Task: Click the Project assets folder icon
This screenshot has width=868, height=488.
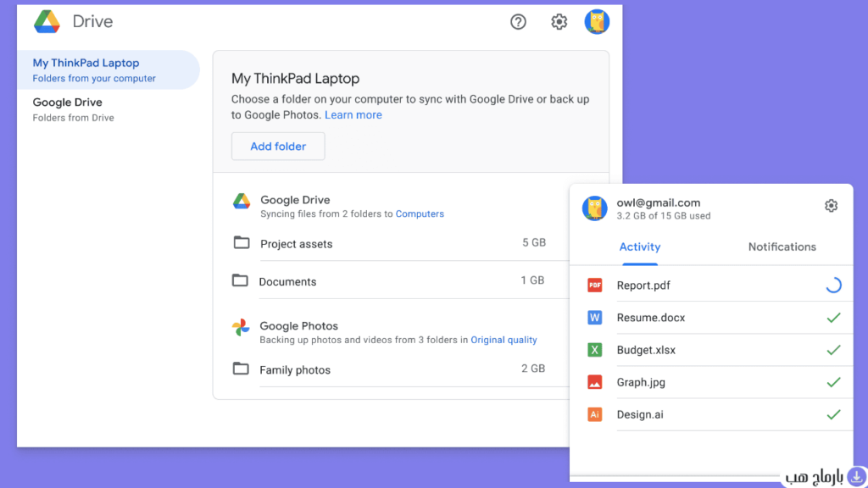Action: click(x=242, y=242)
